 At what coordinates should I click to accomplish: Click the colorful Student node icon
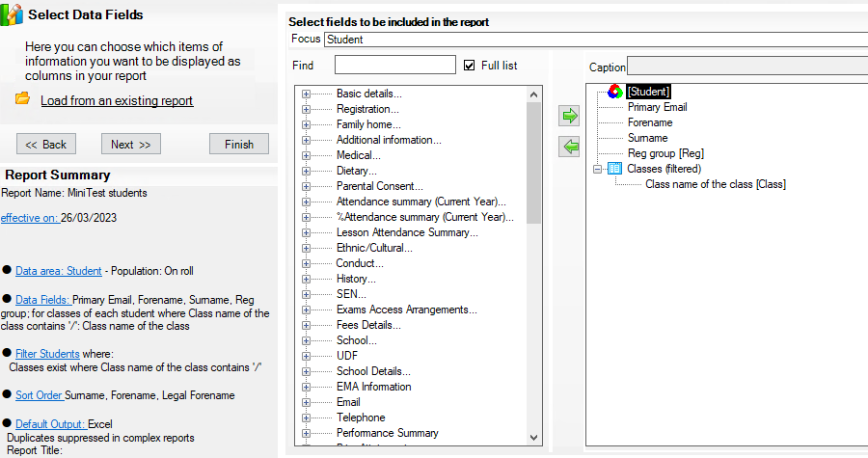pos(615,92)
